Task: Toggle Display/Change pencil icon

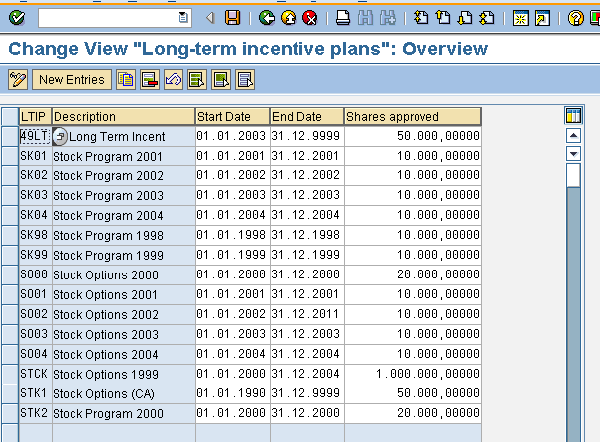Action: tap(18, 80)
